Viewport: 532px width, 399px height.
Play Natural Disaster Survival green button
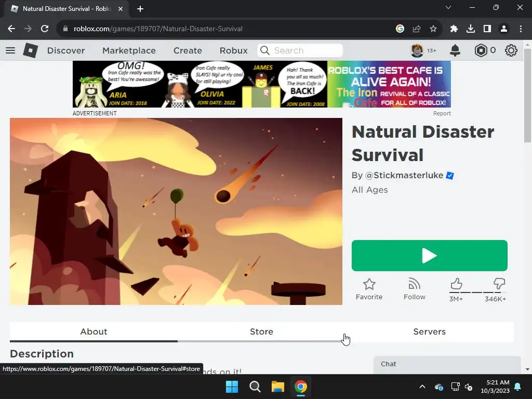[x=430, y=256]
